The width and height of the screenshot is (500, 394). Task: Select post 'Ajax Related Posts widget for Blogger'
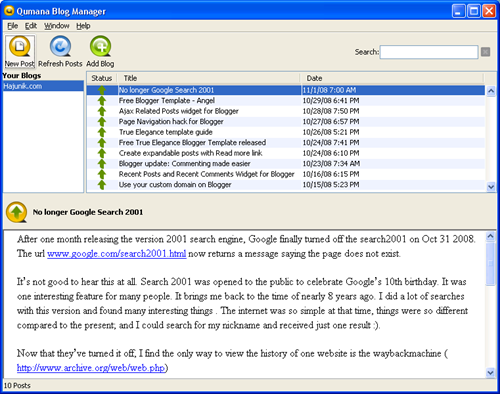pos(179,111)
